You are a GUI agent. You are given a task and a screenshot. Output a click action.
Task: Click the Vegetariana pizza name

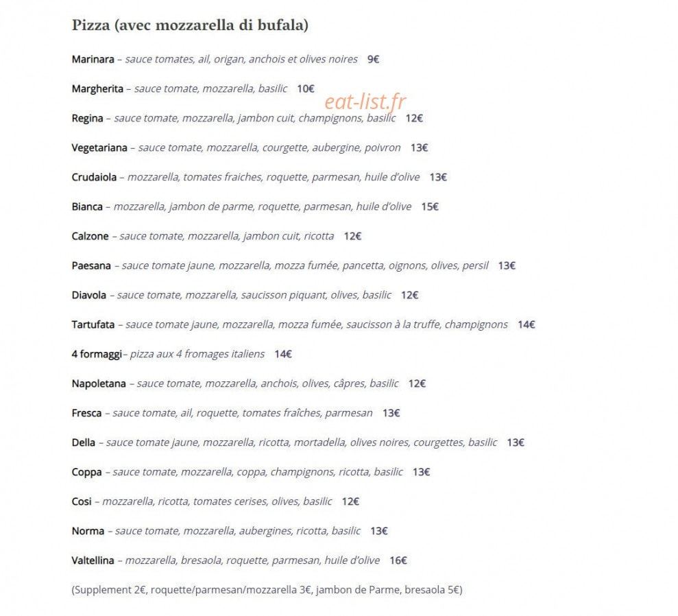pos(99,148)
